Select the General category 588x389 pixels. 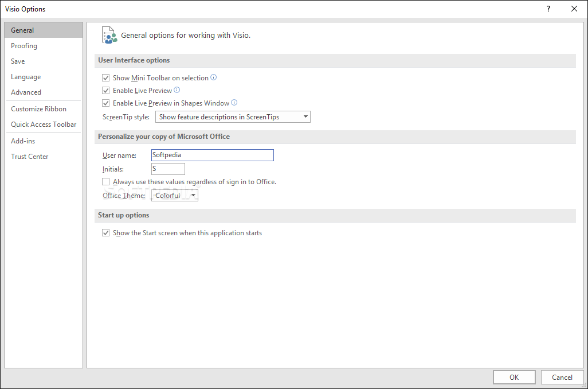click(x=44, y=30)
